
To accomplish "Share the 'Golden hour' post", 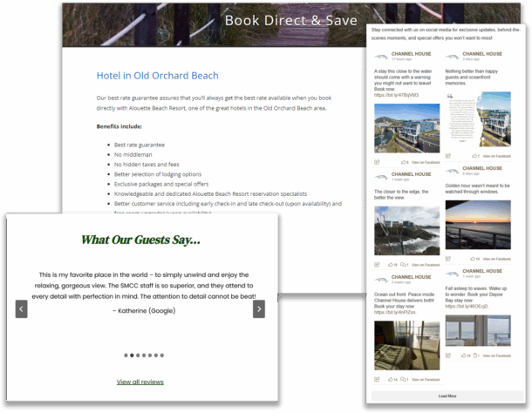I will 448,259.
